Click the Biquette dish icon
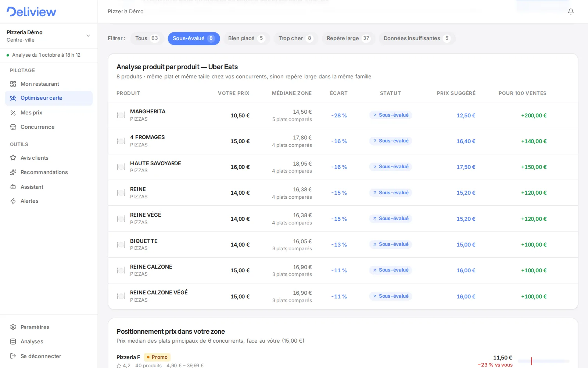588x368 pixels. pos(121,245)
